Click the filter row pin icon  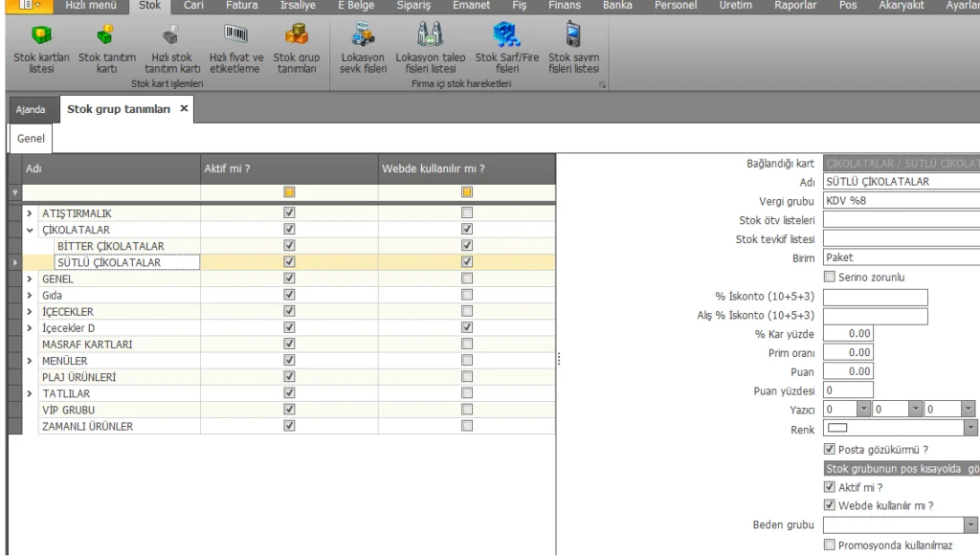(15, 192)
